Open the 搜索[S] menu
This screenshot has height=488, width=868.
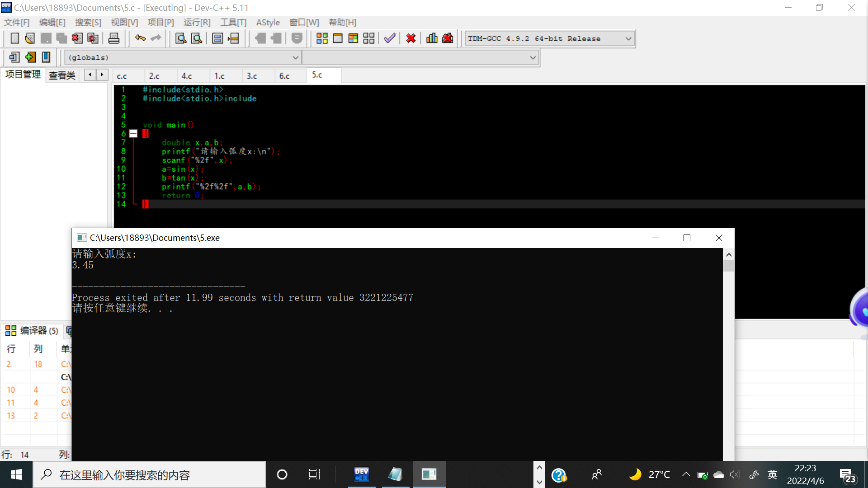(88, 23)
